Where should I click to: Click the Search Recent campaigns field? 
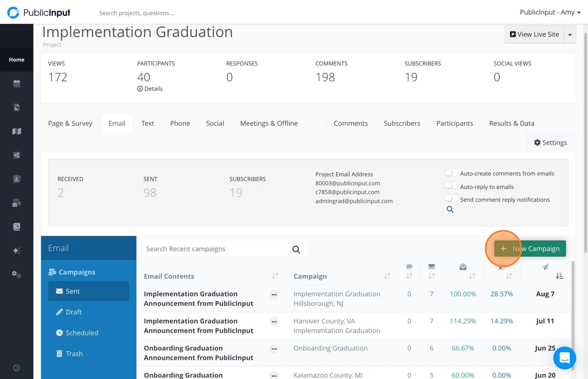coord(215,249)
